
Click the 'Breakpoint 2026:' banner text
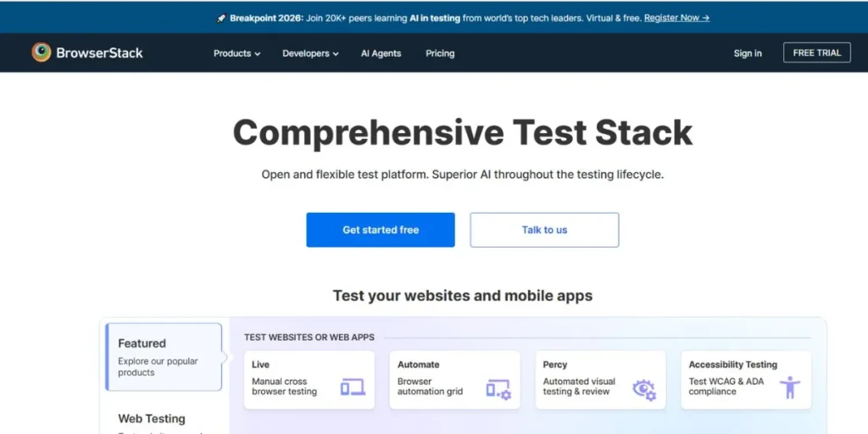point(267,18)
